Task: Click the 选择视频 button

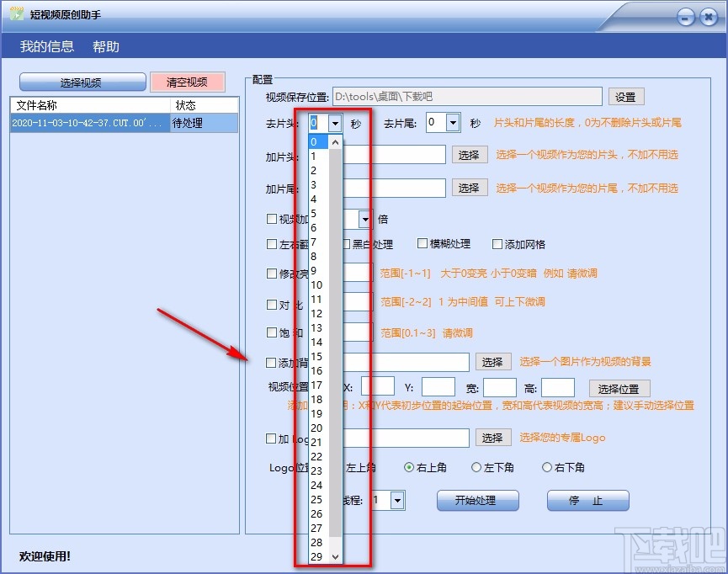Action: pyautogui.click(x=82, y=82)
